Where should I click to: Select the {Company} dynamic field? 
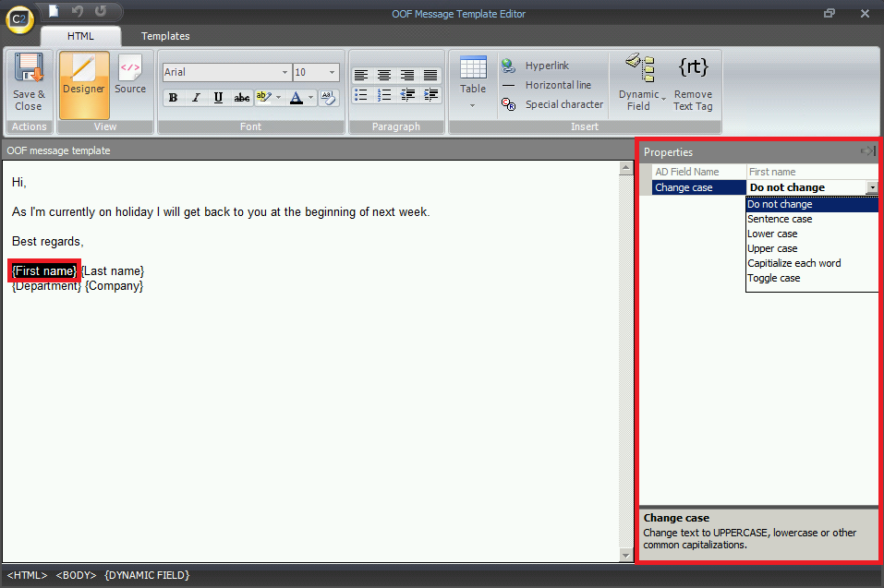[115, 285]
